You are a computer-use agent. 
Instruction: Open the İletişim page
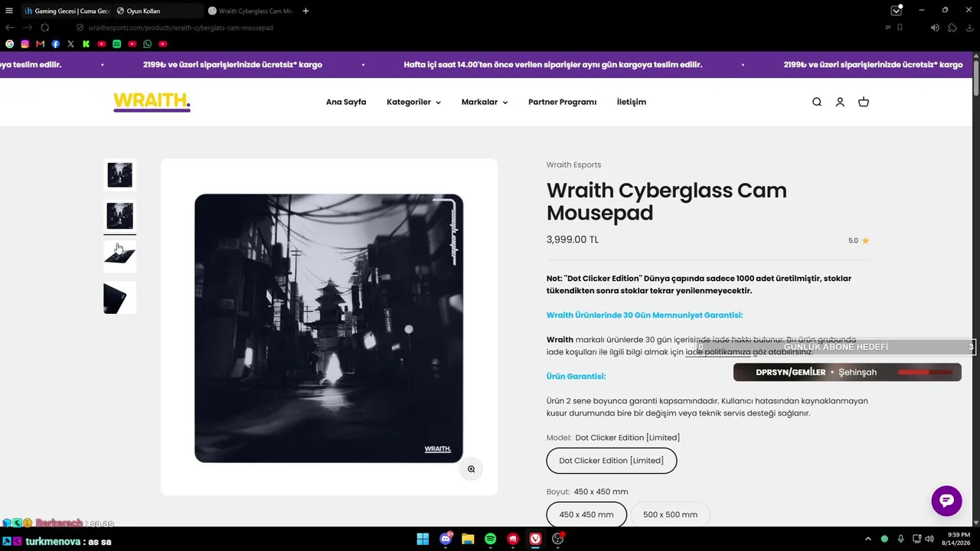632,102
